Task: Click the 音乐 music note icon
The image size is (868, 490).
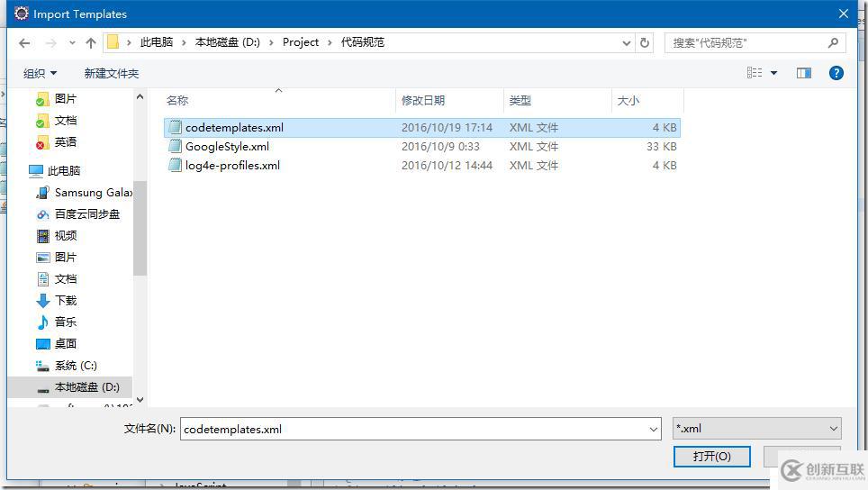Action: tap(42, 322)
